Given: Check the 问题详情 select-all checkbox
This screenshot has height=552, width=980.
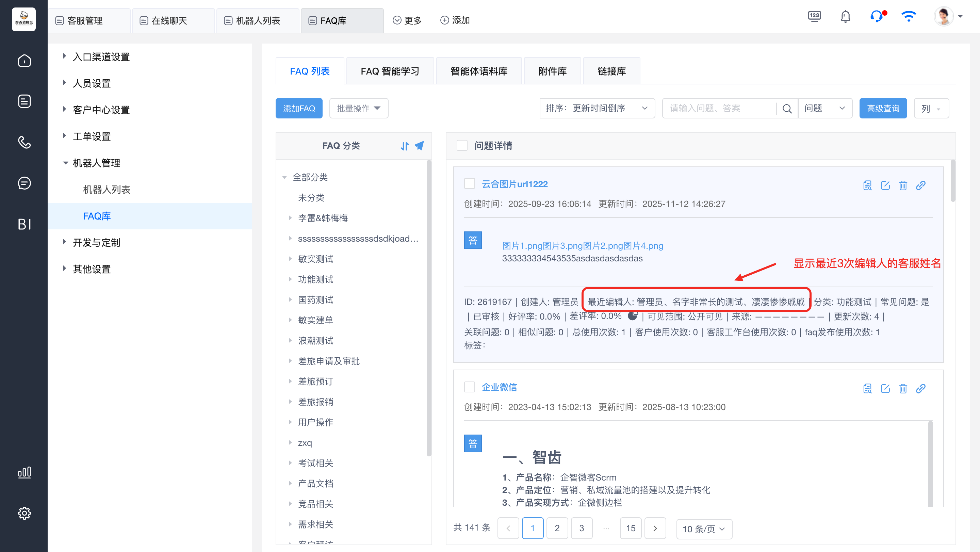Looking at the screenshot, I should [461, 145].
